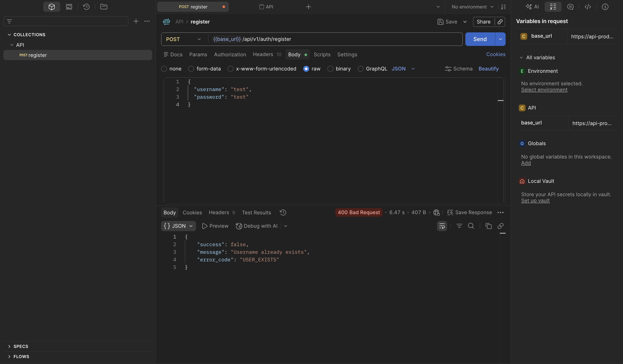
Task: Open the Collections sidebar icon
Action: [52, 7]
